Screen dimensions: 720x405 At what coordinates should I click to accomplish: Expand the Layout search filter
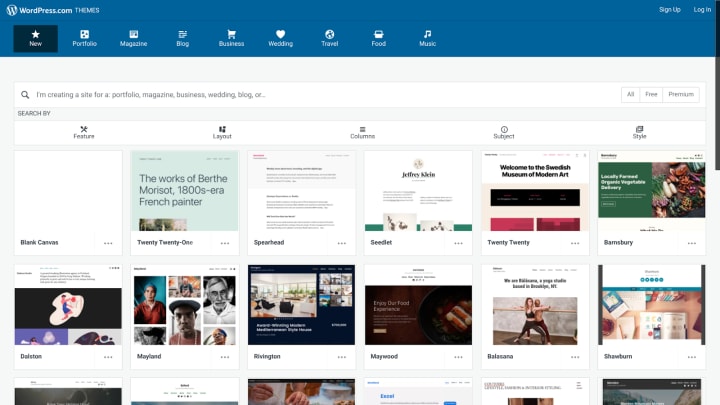click(222, 133)
